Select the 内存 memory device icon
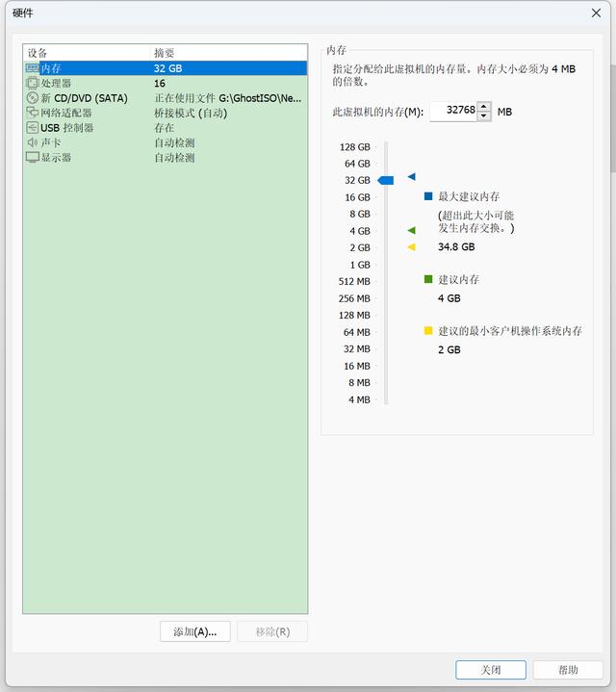This screenshot has height=692, width=616. coord(33,68)
